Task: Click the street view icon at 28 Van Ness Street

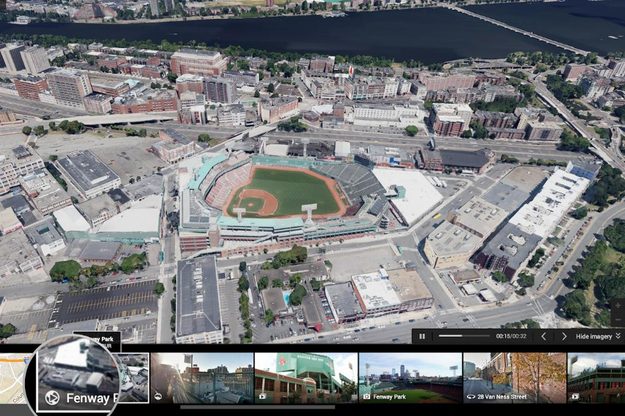Action: [x=471, y=397]
